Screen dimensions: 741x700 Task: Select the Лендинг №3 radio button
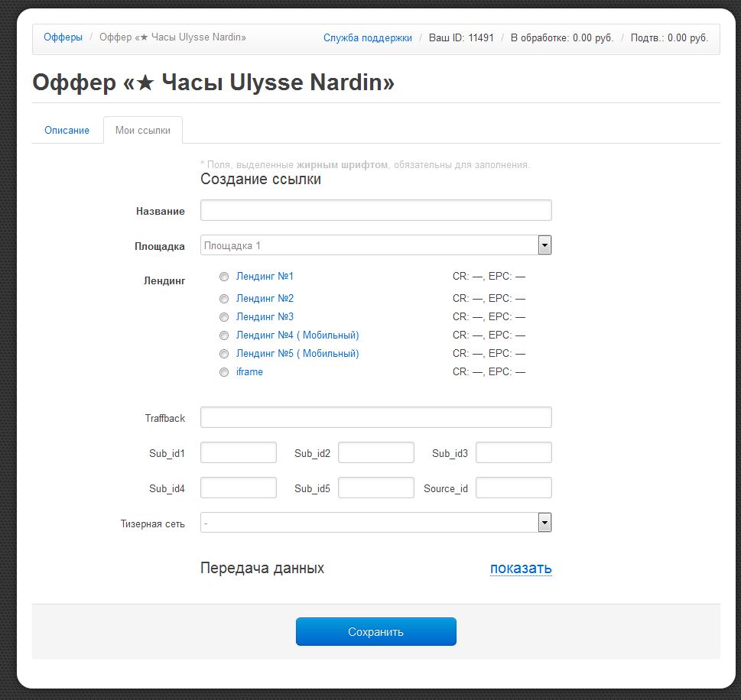tap(224, 317)
